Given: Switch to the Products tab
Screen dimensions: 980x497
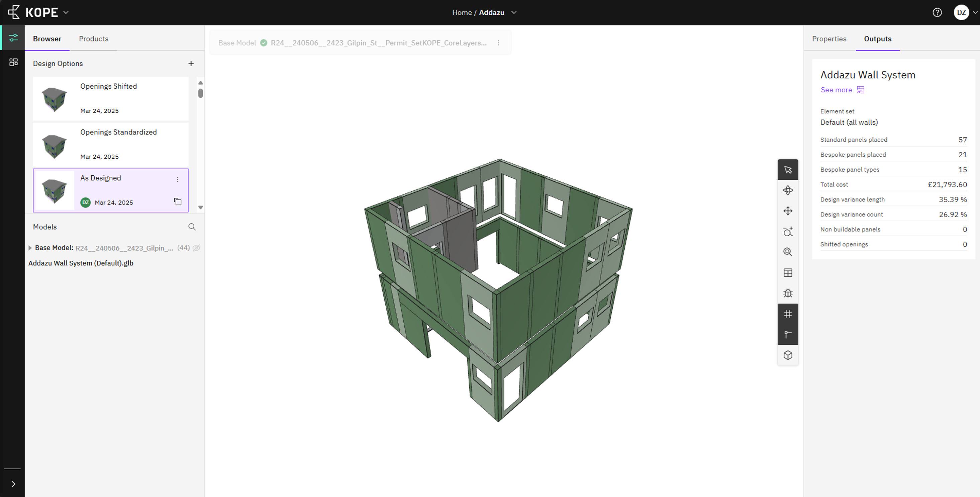Looking at the screenshot, I should tap(94, 39).
